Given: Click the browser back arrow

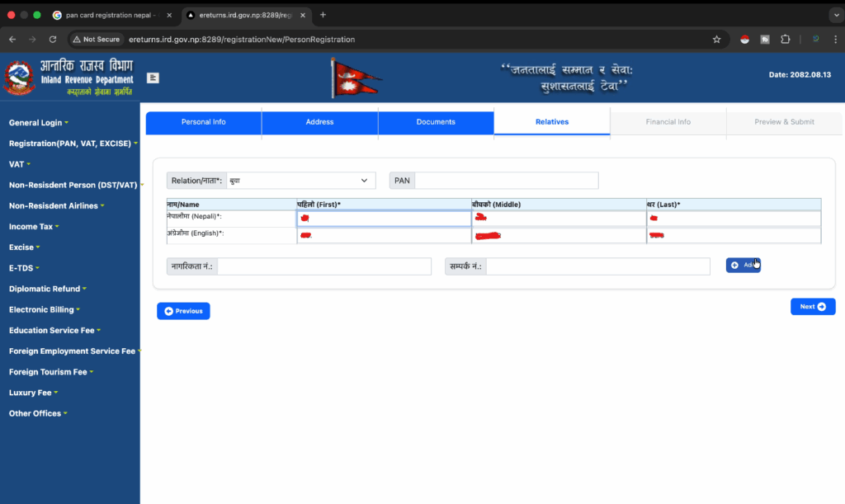Looking at the screenshot, I should tap(13, 39).
